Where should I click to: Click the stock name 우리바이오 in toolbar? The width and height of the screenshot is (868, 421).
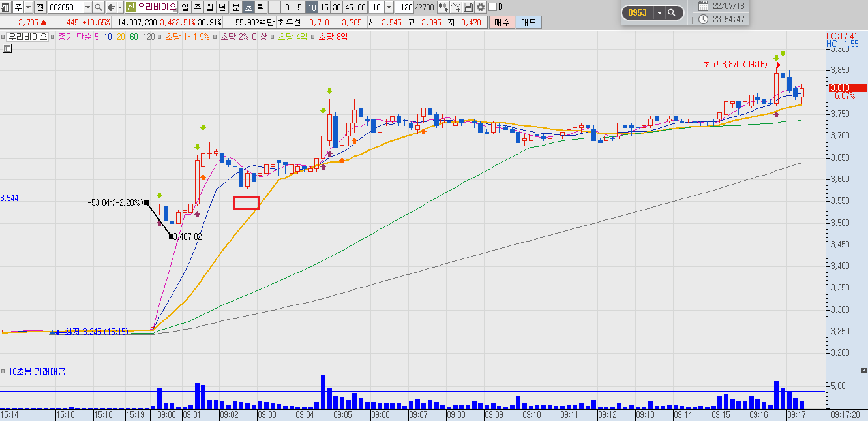click(x=156, y=7)
